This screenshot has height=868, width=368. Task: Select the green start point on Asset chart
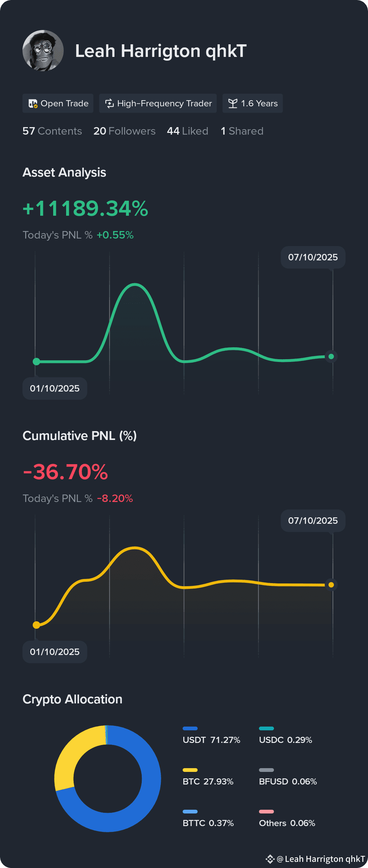point(36,362)
